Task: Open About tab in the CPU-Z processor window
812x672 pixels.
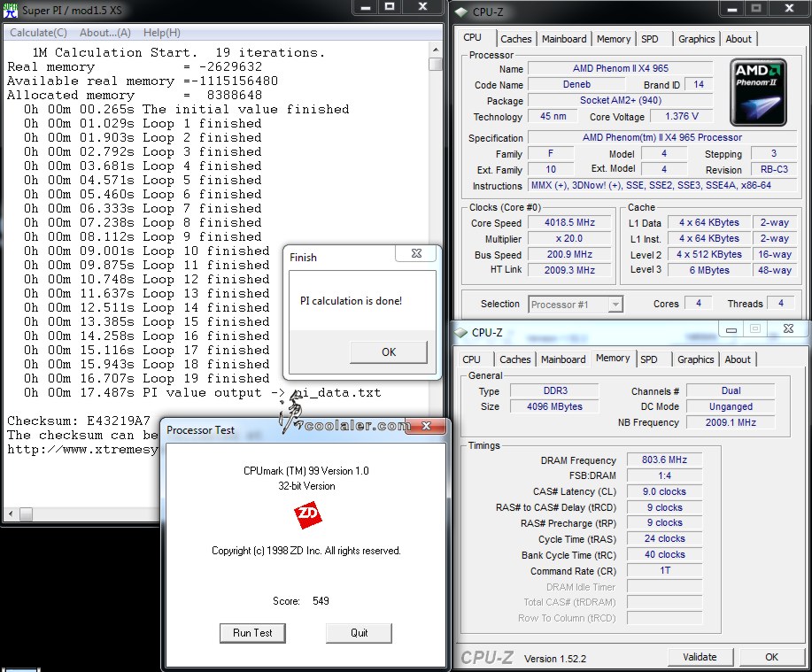Action: 739,39
